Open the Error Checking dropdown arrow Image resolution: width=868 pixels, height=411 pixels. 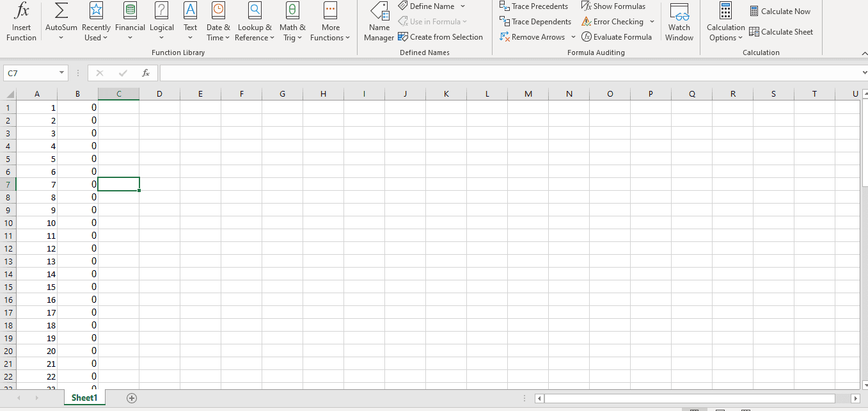[x=652, y=22]
